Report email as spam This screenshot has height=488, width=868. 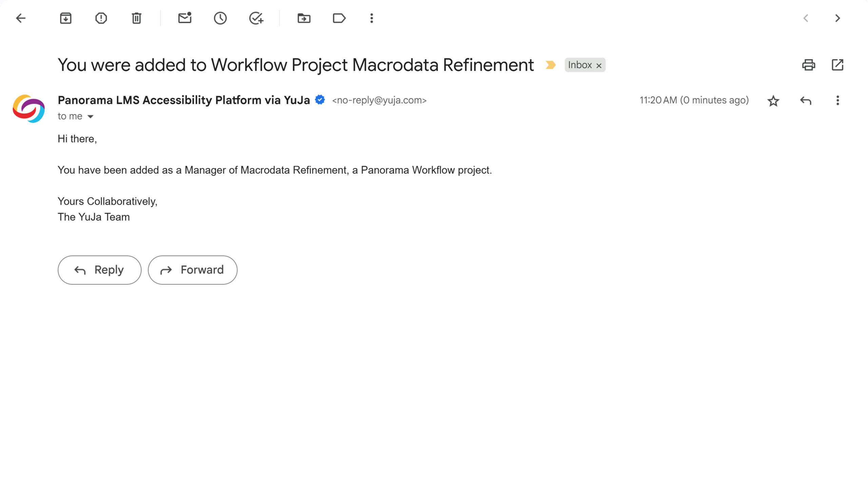coord(101,18)
